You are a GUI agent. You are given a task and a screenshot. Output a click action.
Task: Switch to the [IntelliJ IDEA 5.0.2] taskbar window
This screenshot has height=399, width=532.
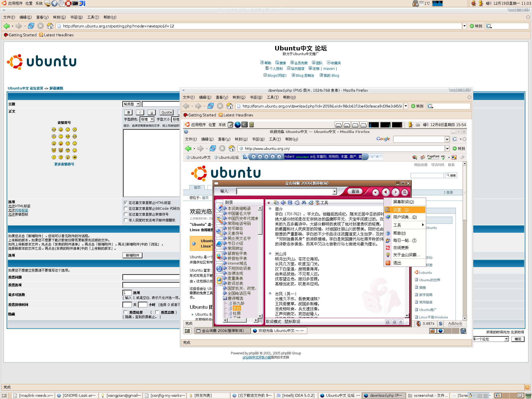click(x=296, y=396)
